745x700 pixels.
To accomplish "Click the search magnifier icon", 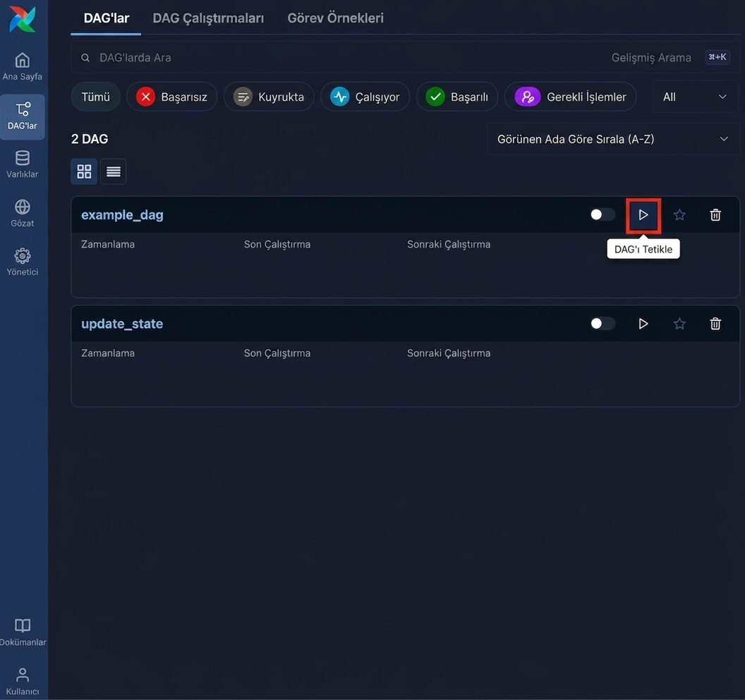I will coord(85,57).
